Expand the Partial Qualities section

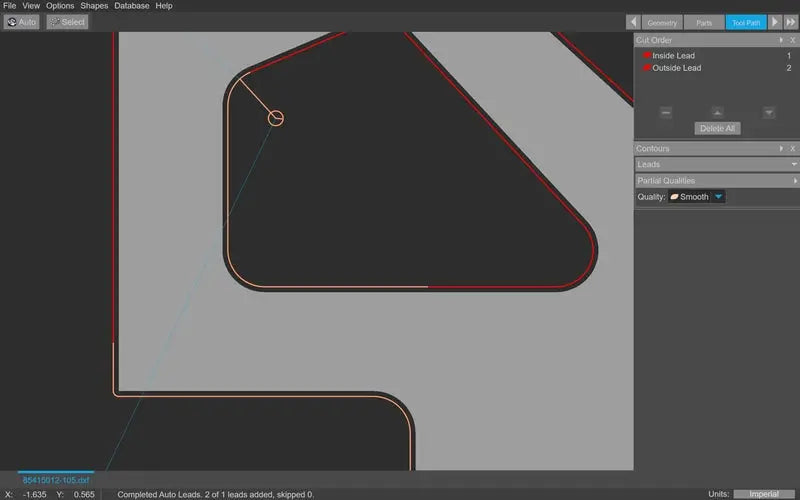pos(794,181)
